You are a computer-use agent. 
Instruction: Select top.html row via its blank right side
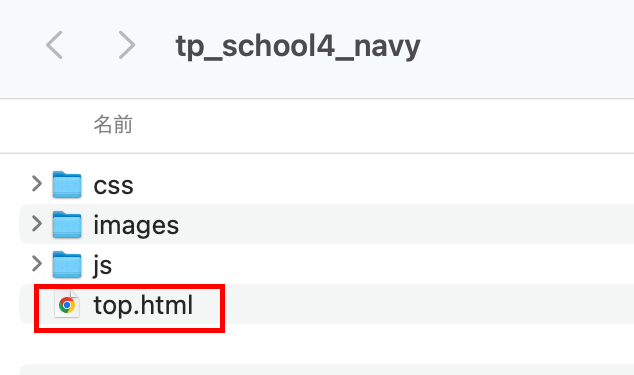[425, 304]
